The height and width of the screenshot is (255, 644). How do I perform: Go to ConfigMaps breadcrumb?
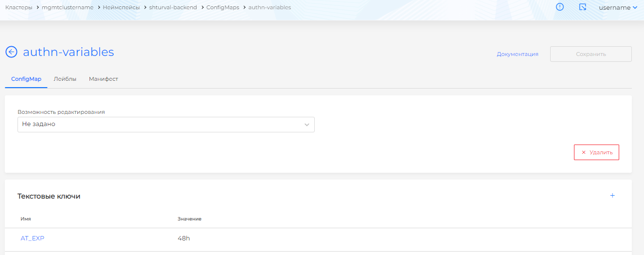coord(223,8)
